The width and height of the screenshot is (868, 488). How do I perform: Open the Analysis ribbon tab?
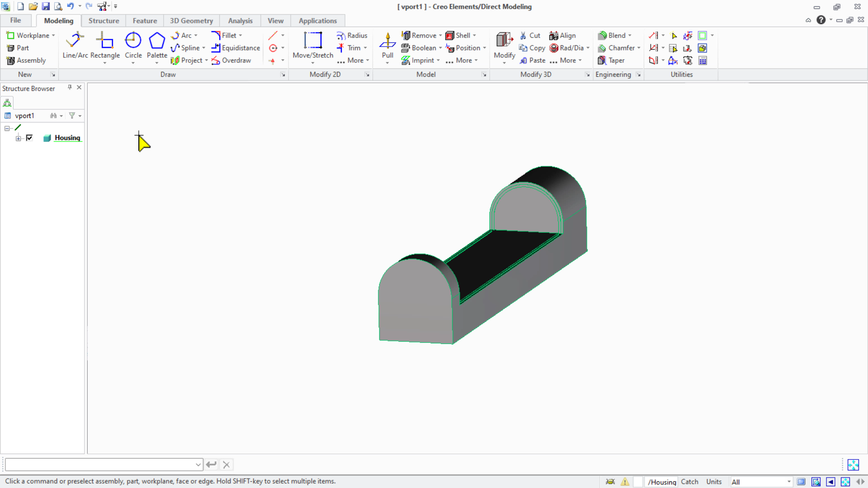240,21
